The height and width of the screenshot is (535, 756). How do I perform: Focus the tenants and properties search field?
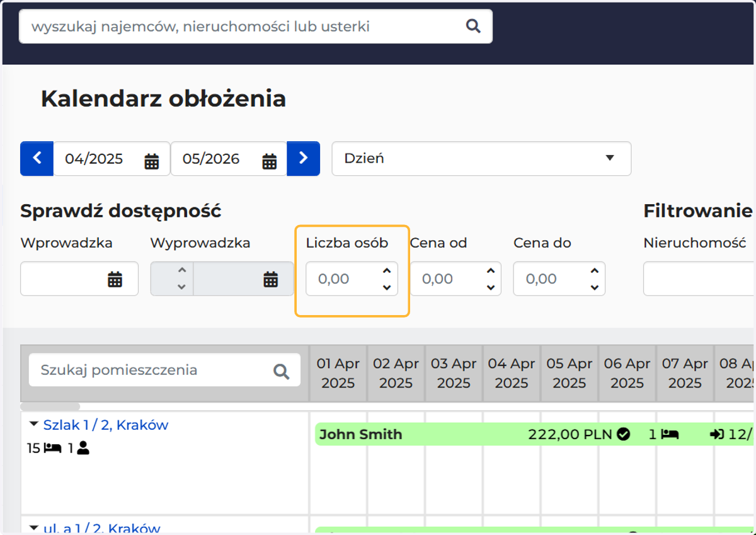click(255, 26)
